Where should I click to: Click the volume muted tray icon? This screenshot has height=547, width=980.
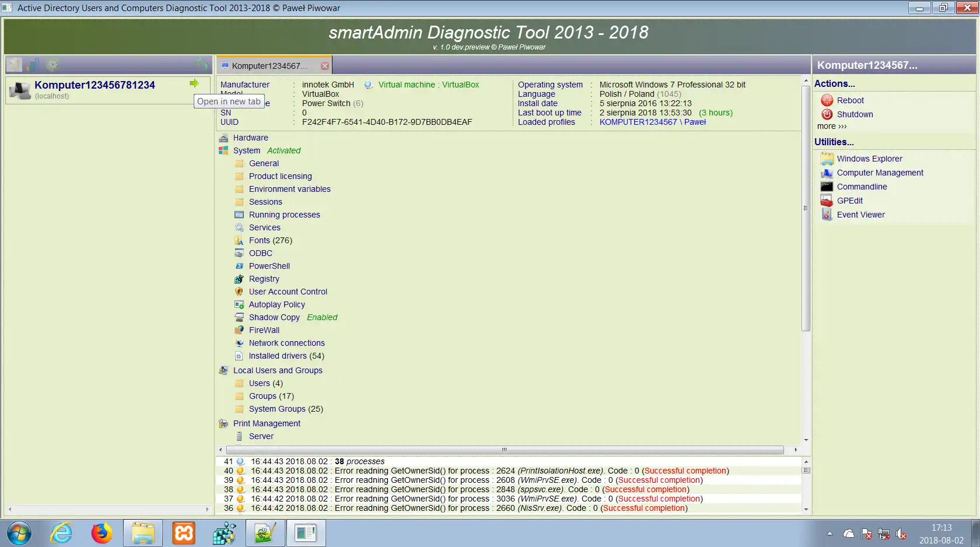901,534
